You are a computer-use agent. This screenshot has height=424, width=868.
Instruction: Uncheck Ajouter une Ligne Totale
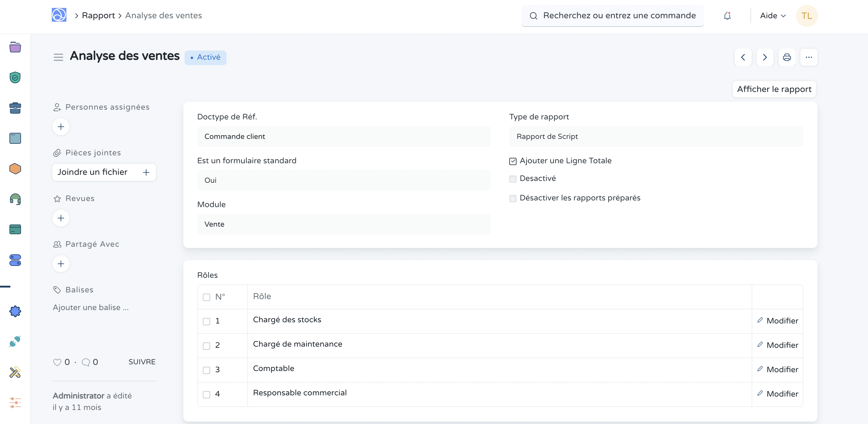[x=513, y=161]
